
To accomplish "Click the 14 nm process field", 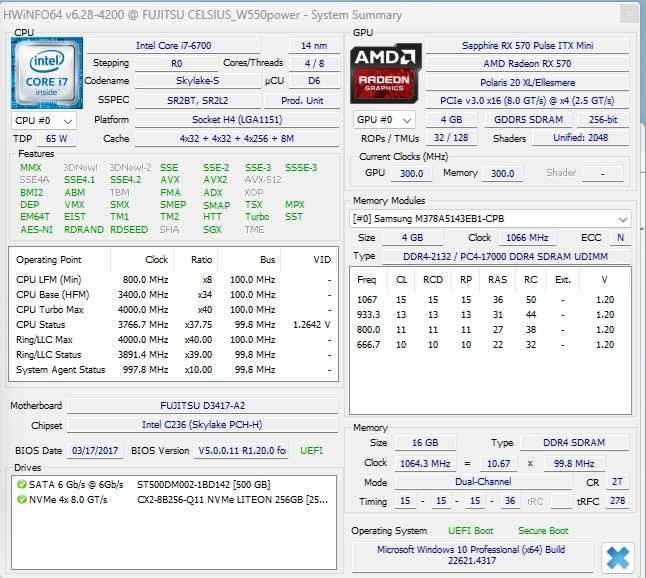I will click(x=314, y=46).
